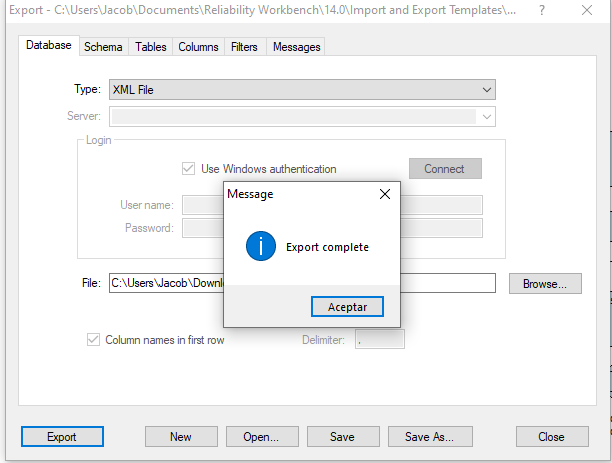612x463 pixels.
Task: Click the Save As... button
Action: pos(429,436)
